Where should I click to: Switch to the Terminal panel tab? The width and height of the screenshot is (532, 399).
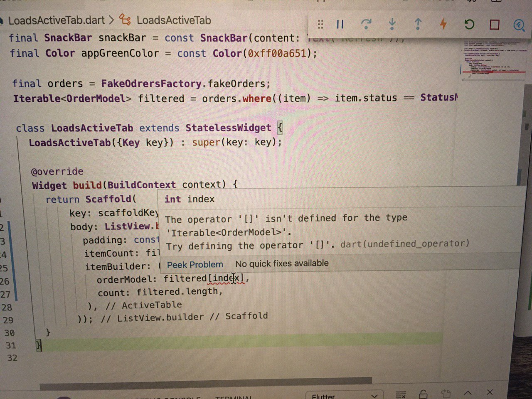(x=234, y=397)
